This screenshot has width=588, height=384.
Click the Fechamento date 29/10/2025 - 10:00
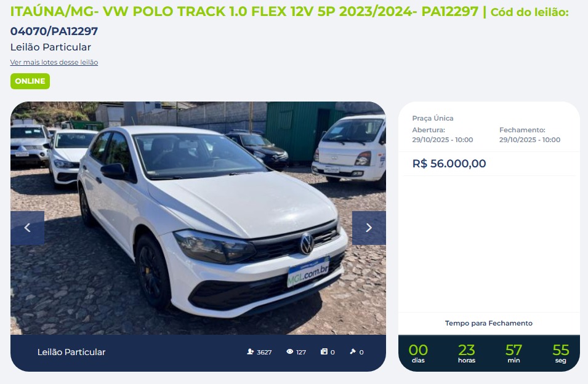coord(530,140)
